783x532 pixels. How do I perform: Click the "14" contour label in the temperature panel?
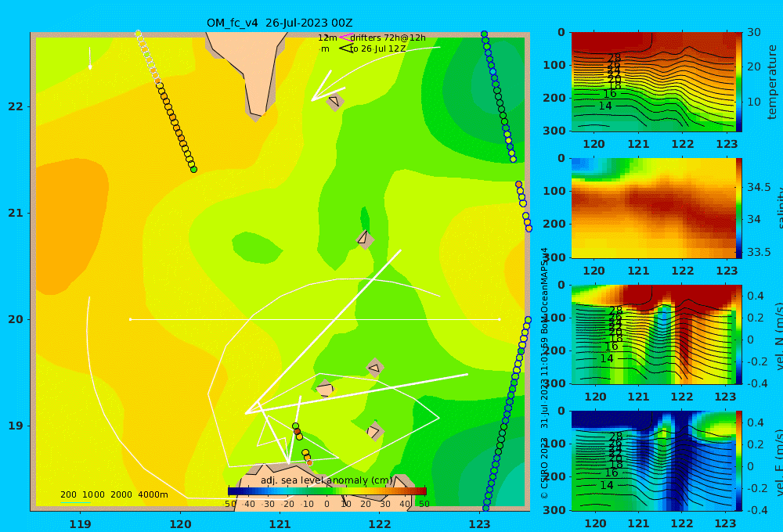(x=605, y=106)
